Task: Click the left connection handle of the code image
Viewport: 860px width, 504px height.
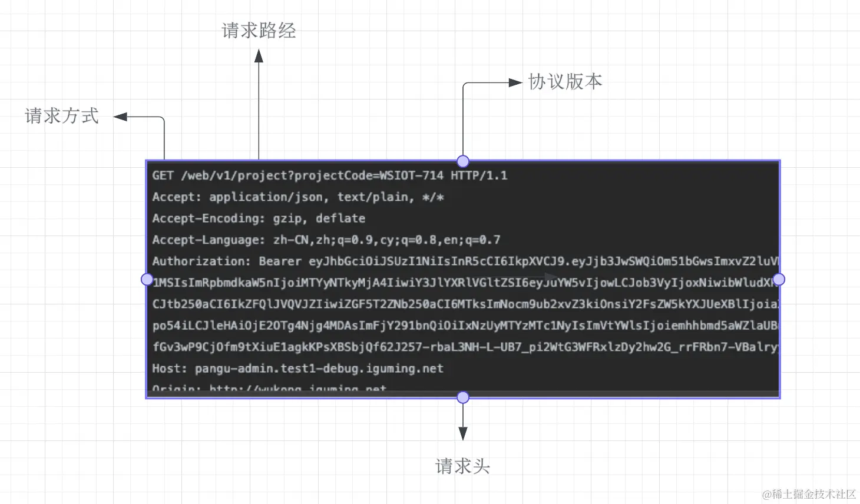Action: pos(147,279)
